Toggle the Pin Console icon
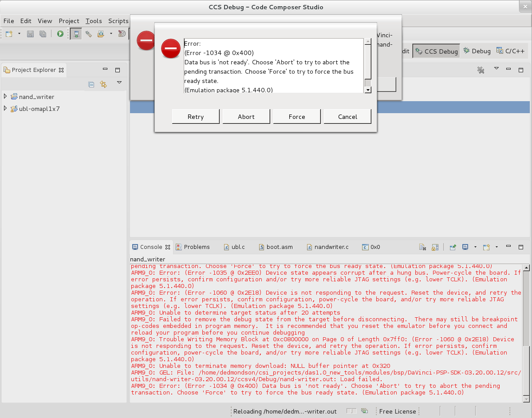 point(453,247)
